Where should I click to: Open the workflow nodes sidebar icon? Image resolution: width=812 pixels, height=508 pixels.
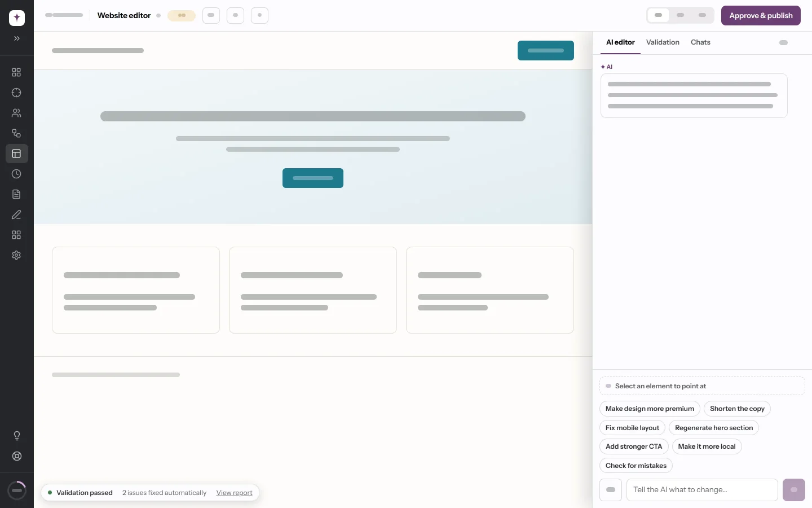(x=16, y=133)
